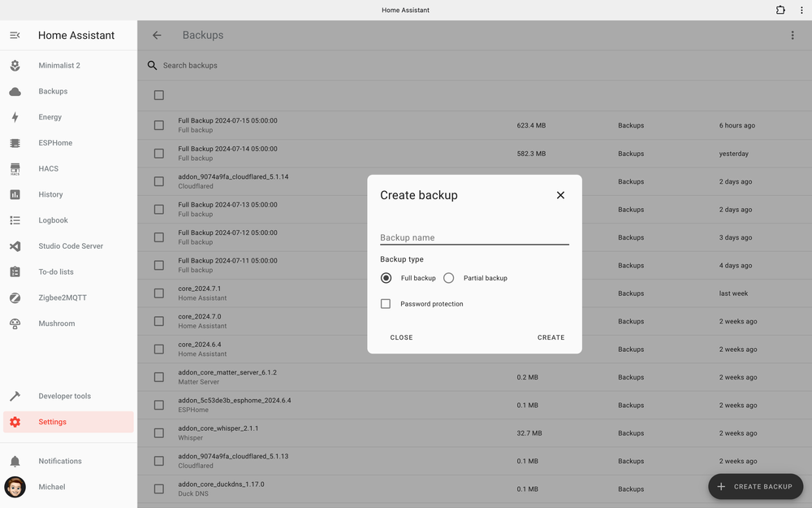The width and height of the screenshot is (812, 508).
Task: Enable the Password protection checkbox
Action: [386, 304]
